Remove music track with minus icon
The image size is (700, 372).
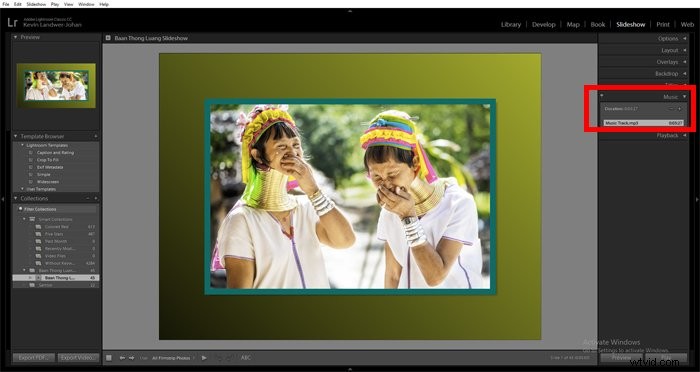tap(671, 109)
